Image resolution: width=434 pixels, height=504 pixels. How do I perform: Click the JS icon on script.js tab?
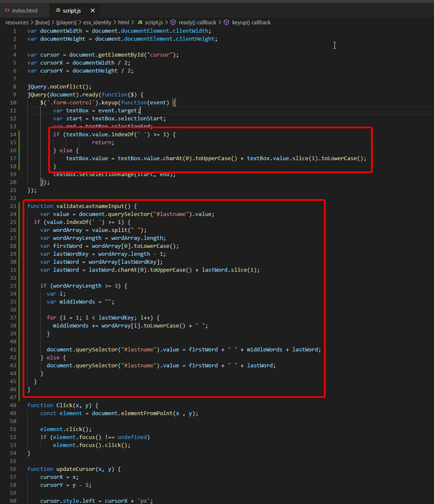coord(58,10)
